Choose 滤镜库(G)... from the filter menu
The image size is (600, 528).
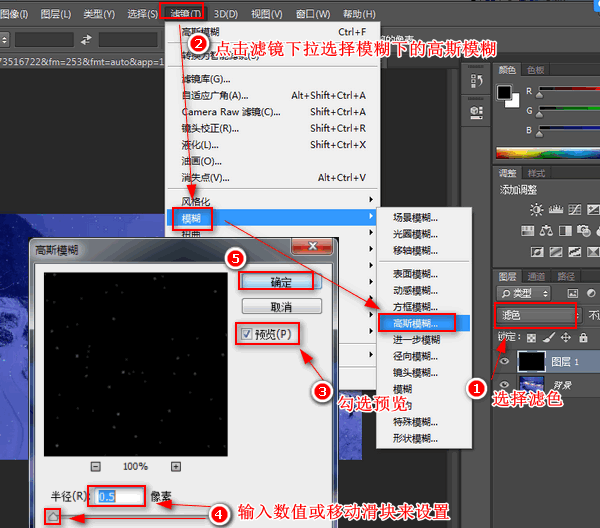point(273,79)
